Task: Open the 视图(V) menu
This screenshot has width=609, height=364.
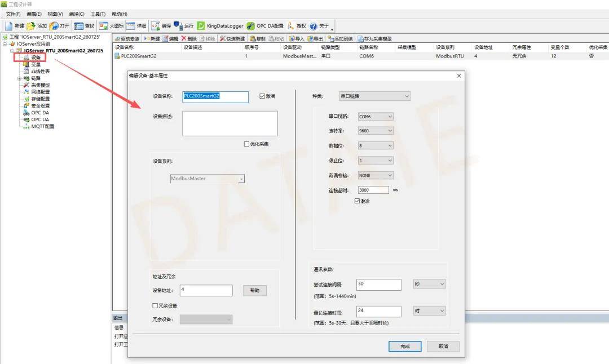Action: point(55,14)
